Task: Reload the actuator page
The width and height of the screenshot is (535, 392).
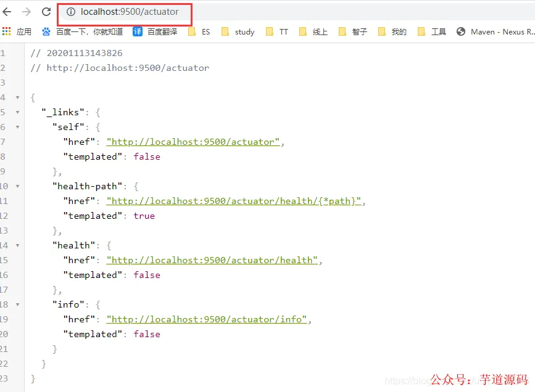Action: [x=46, y=12]
